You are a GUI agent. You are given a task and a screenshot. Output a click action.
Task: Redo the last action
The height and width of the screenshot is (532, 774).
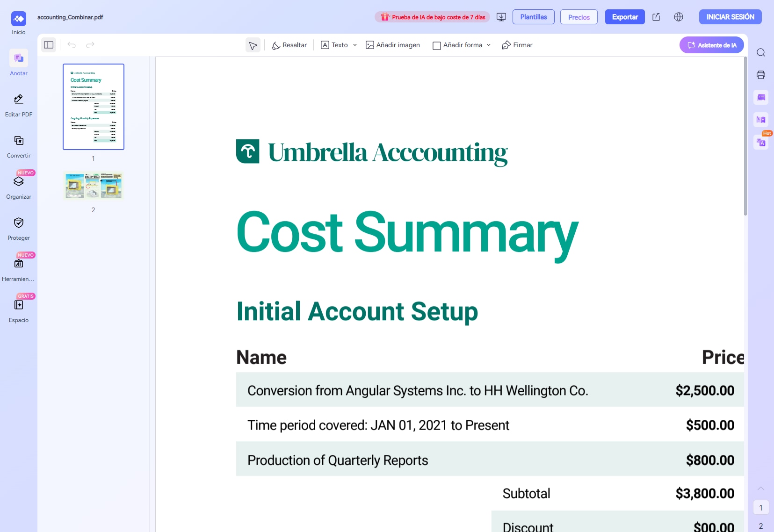tap(90, 45)
